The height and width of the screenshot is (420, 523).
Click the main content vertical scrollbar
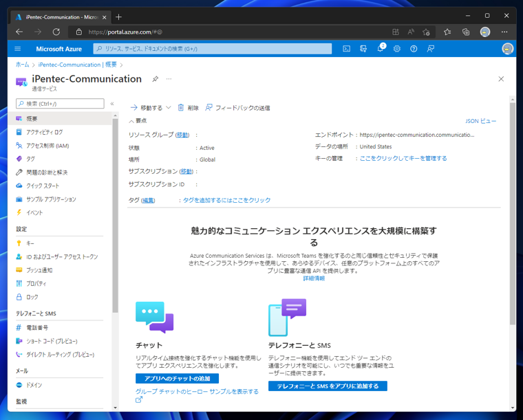[512, 213]
